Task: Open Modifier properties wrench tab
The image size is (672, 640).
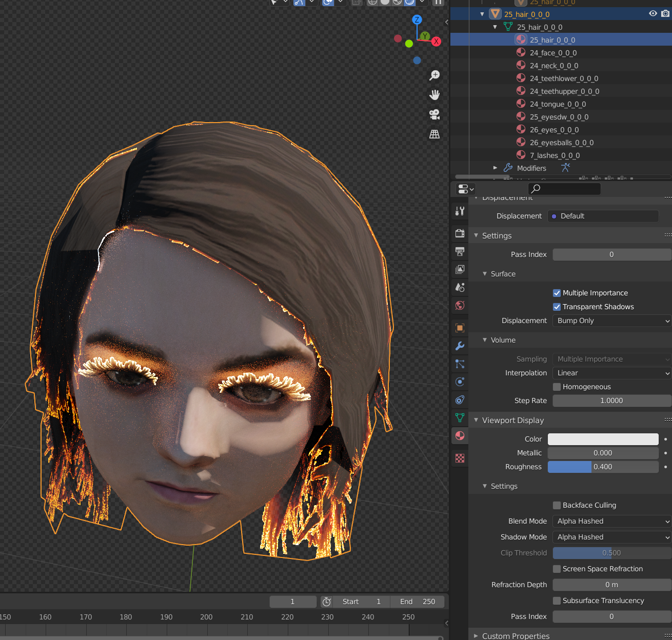Action: (x=460, y=346)
